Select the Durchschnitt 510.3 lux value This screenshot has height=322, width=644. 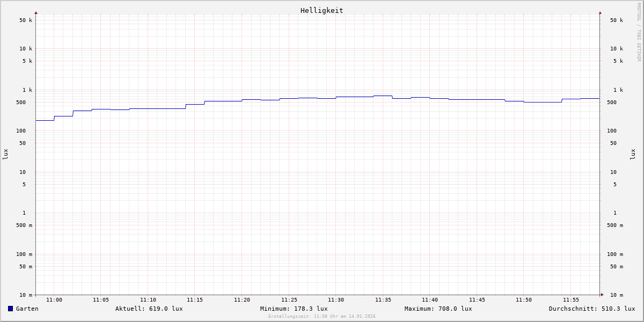pyautogui.click(x=591, y=309)
